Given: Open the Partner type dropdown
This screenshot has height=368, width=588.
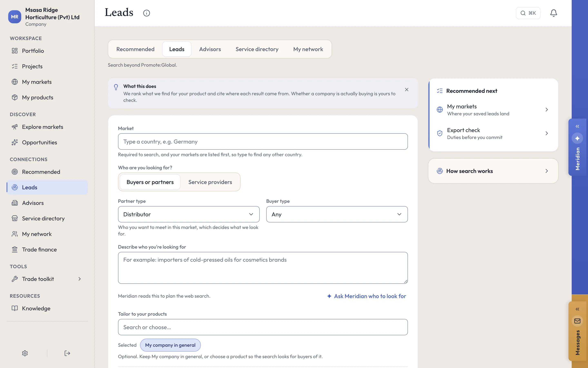Looking at the screenshot, I should pyautogui.click(x=189, y=214).
